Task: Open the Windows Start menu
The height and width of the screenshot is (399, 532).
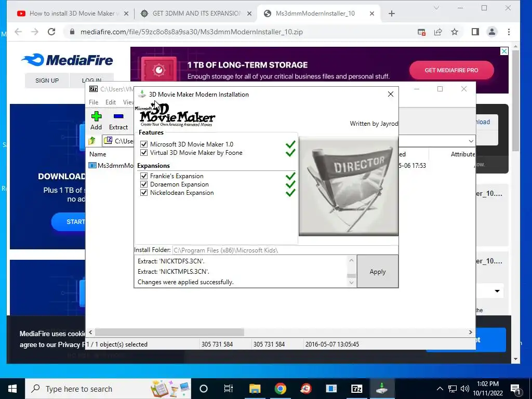Action: pyautogui.click(x=12, y=389)
